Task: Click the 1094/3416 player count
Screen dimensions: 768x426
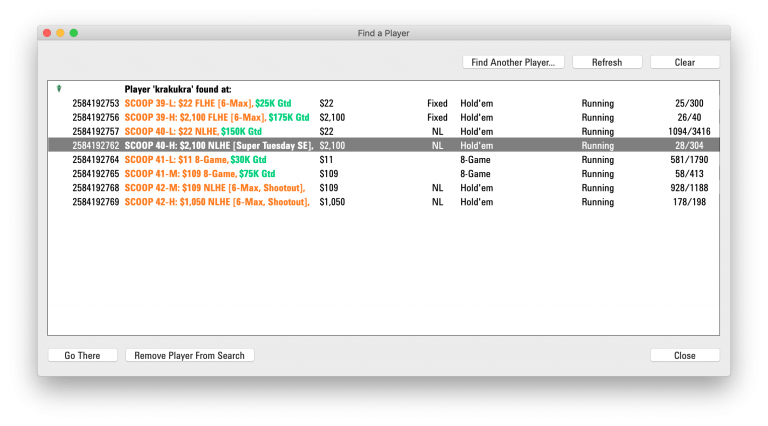Action: 689,132
